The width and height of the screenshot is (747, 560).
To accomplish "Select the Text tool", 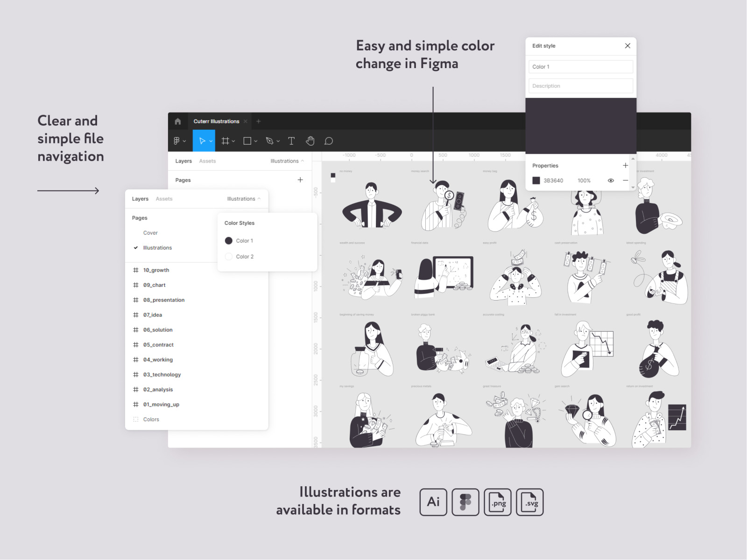I will coord(291,141).
